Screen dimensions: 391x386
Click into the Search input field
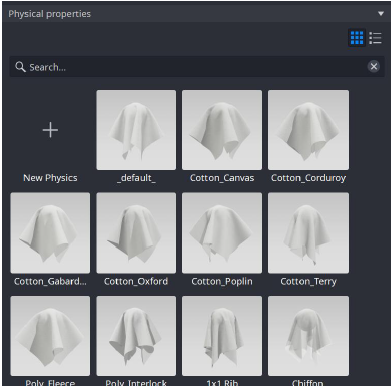pos(197,67)
